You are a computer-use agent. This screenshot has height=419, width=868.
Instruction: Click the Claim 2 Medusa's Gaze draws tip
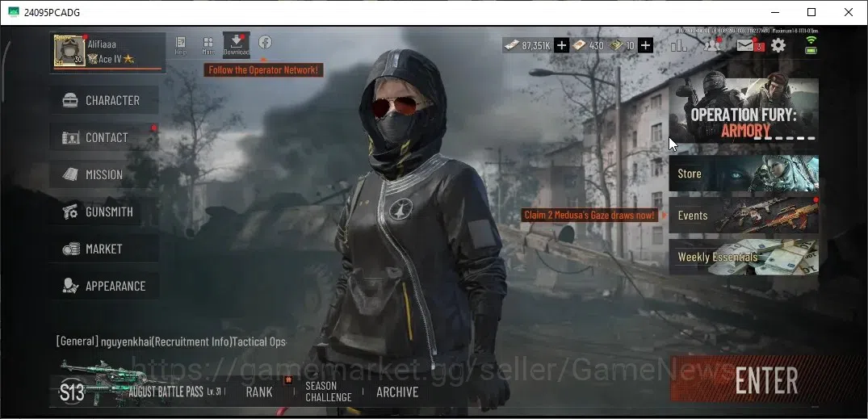point(589,216)
